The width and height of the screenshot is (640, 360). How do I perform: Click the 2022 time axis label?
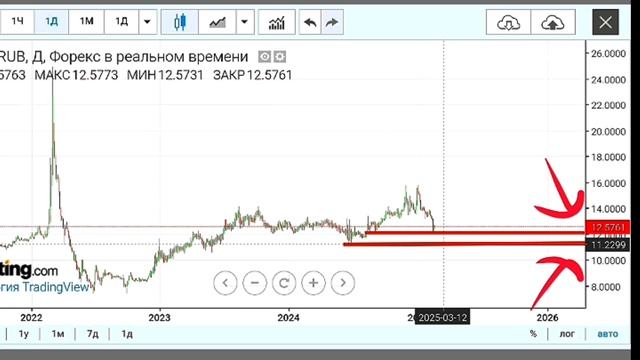(31, 318)
